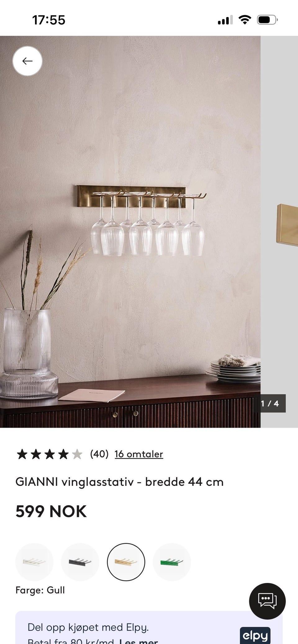Screen dimensions: 298x644
Task: Tap the (40) ratings count
Action: (x=99, y=454)
